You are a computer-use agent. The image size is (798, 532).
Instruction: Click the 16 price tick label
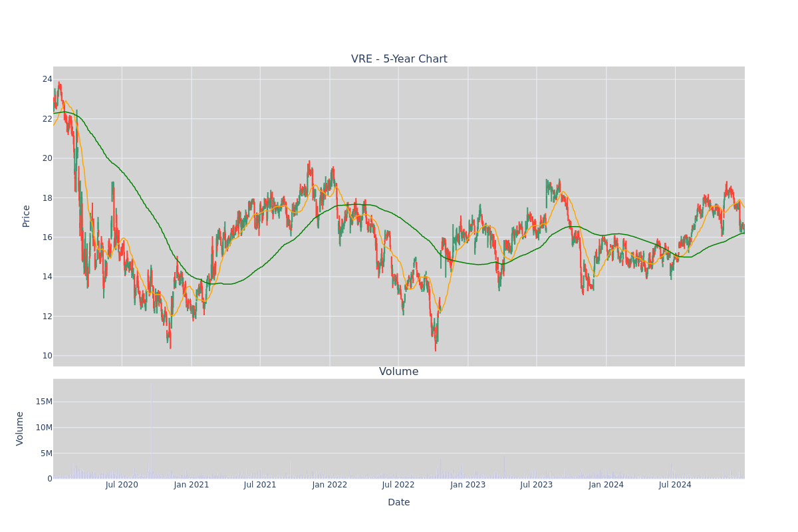click(47, 237)
